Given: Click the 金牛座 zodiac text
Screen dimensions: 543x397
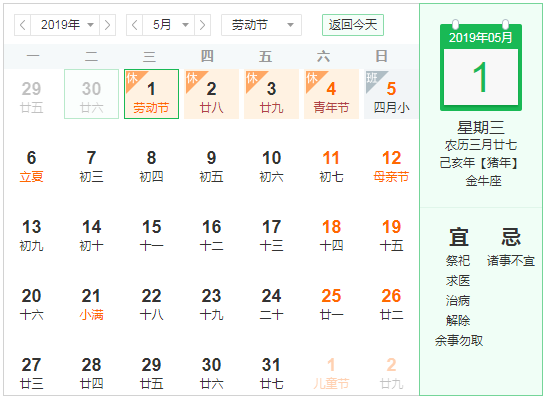Looking at the screenshot, I should click(x=483, y=181).
